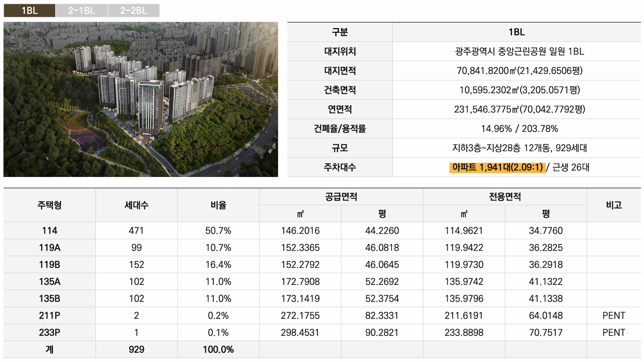Viewport: 644px width, 362px height.
Task: Select the 1BL tab
Action: click(x=30, y=11)
